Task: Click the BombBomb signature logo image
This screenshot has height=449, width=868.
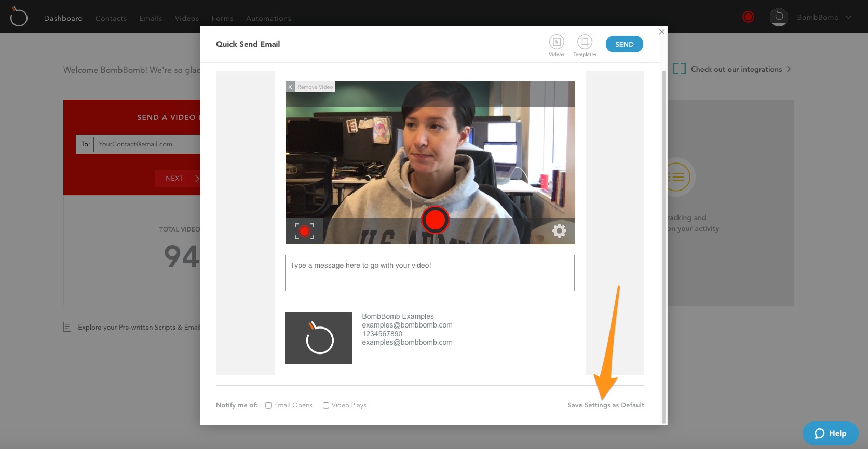Action: tap(318, 338)
